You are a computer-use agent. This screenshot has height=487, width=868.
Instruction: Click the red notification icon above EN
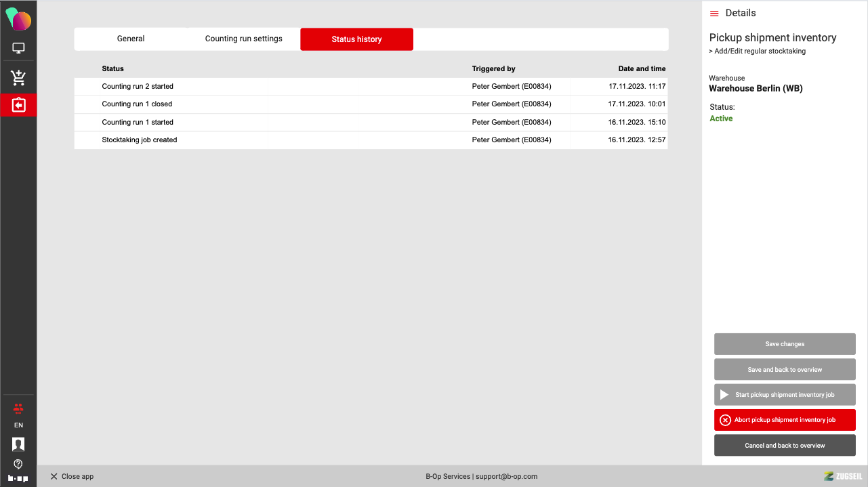tap(18, 408)
